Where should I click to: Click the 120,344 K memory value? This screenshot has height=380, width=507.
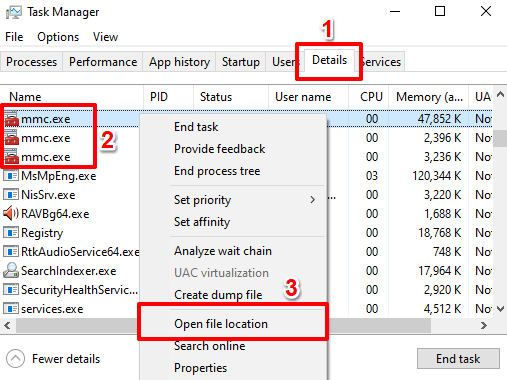[437, 176]
